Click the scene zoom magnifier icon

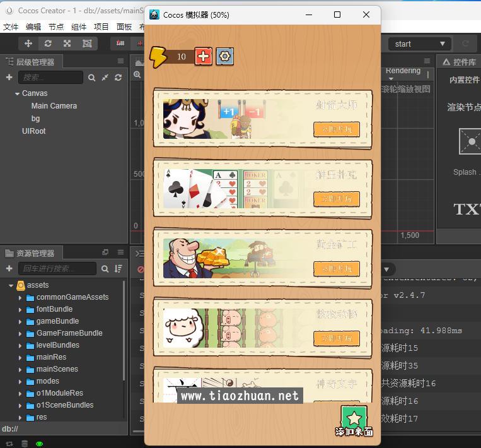coord(137,74)
